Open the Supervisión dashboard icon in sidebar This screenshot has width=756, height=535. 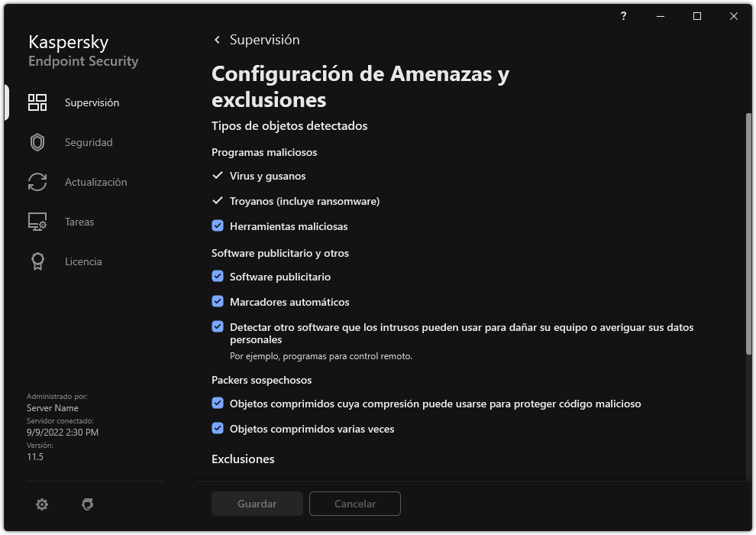point(37,102)
